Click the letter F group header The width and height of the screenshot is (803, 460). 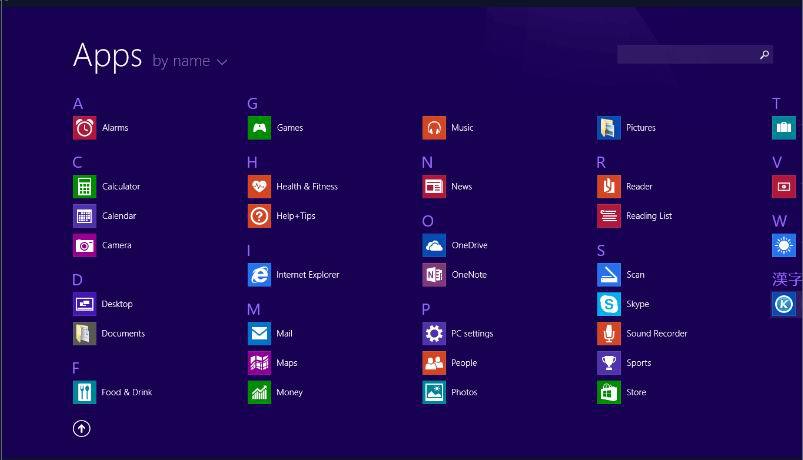coord(76,368)
